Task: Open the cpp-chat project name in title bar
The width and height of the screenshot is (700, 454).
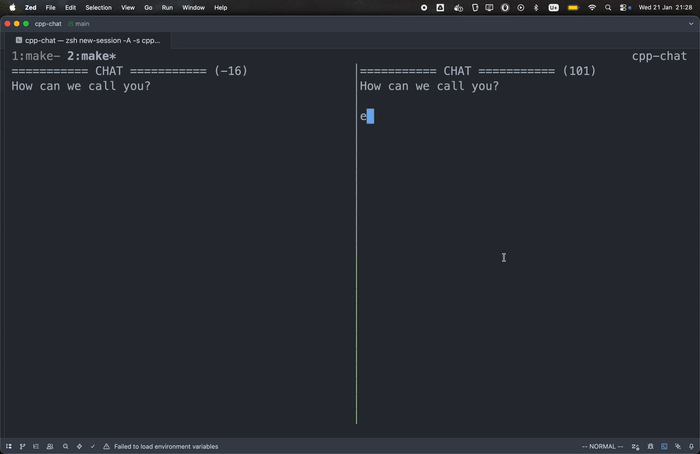Action: tap(48, 24)
